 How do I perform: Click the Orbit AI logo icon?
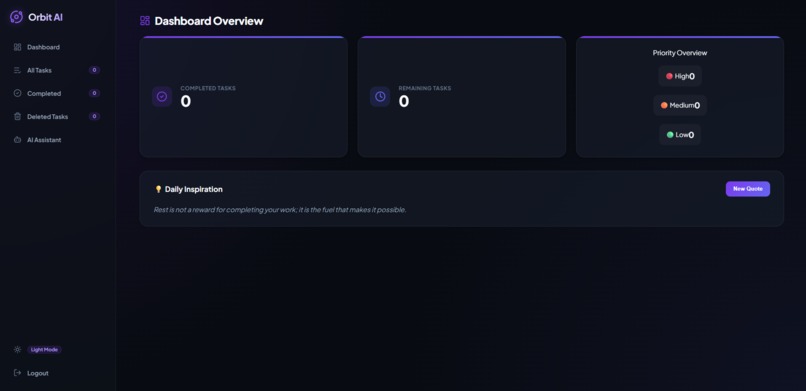click(x=16, y=17)
